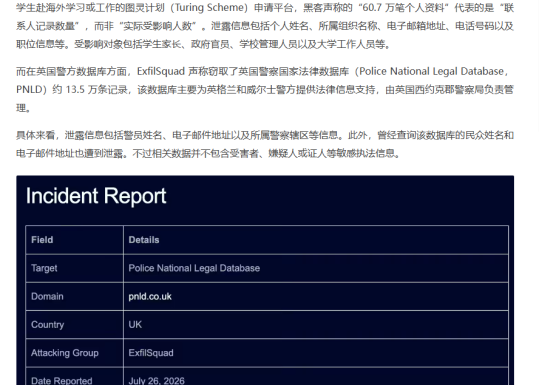
Task: Click "ExfilSquad" in the Chinese paragraph
Action: (x=161, y=71)
